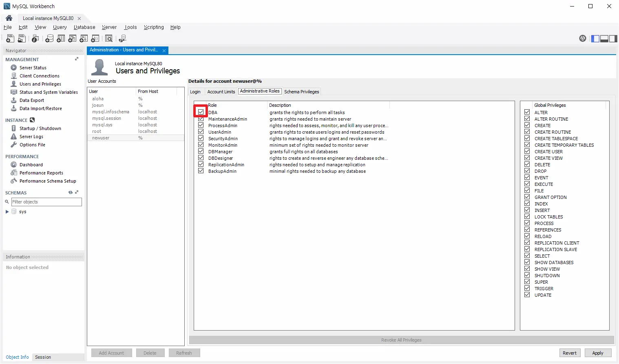Screen dimensions: 619x364
Task: Click the Filter objects search field
Action: tap(46, 202)
